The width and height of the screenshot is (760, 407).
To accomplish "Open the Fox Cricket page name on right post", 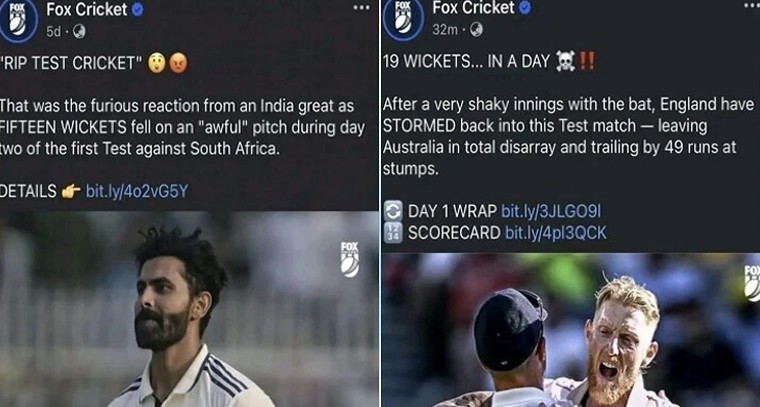I will point(474,8).
